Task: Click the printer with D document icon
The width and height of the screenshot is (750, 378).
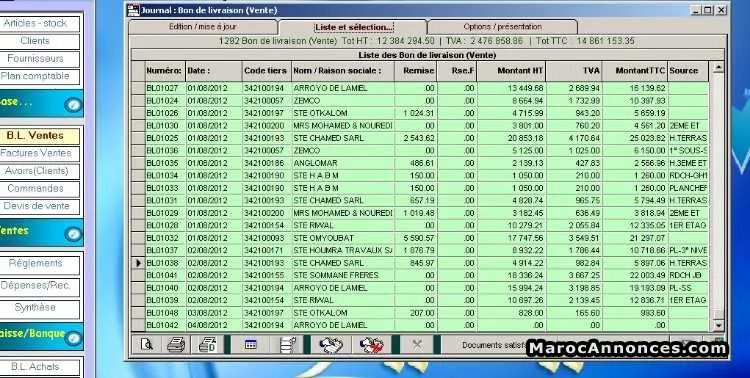Action: pos(207,345)
